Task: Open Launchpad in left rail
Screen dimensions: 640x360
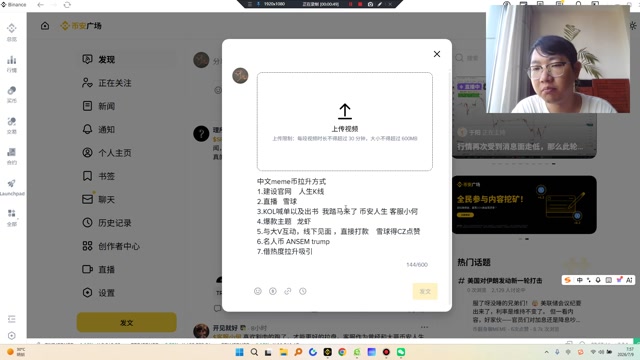Action: 12,187
